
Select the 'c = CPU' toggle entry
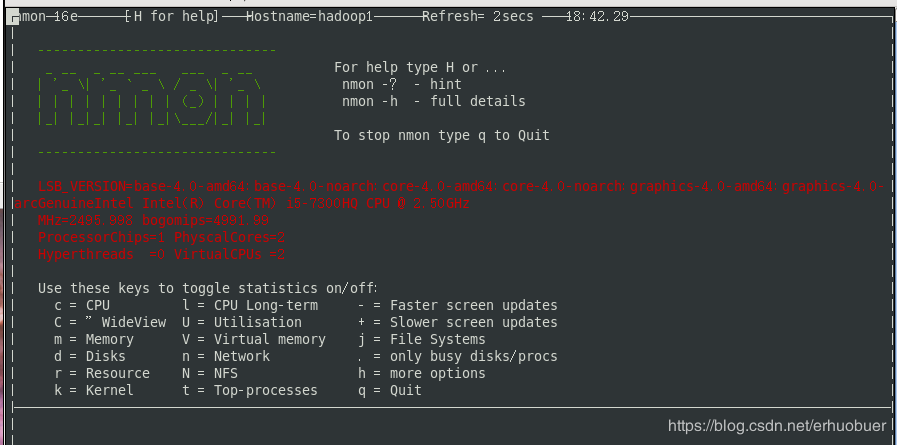click(x=82, y=305)
